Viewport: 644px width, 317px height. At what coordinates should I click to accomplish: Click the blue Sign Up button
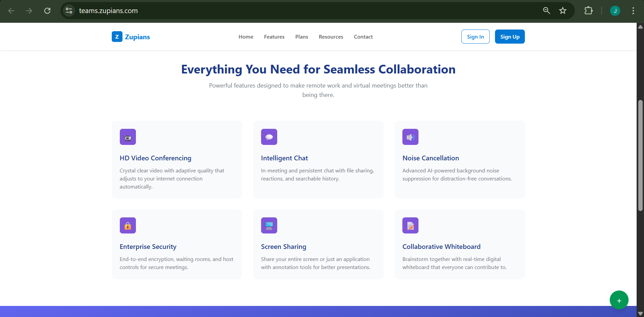point(509,37)
